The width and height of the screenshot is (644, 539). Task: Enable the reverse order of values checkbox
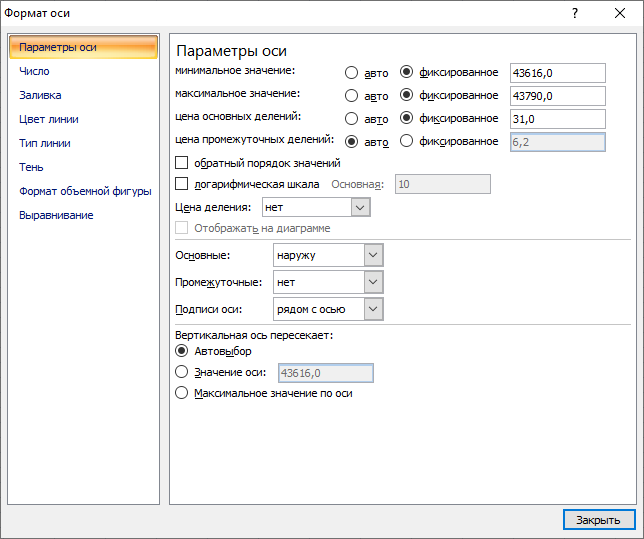182,163
